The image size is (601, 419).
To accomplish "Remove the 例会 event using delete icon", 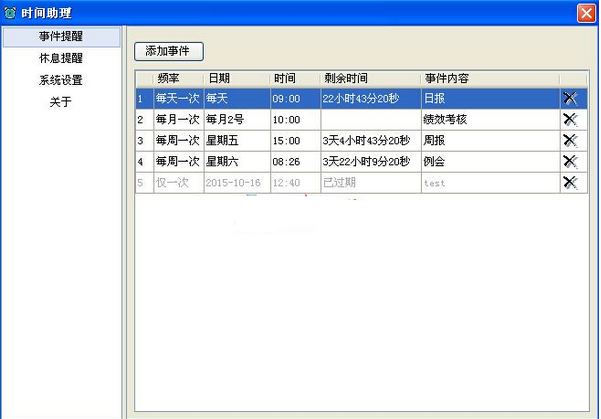I will point(570,161).
